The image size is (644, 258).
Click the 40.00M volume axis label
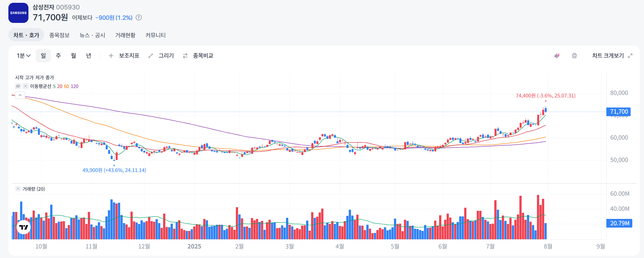pos(620,209)
